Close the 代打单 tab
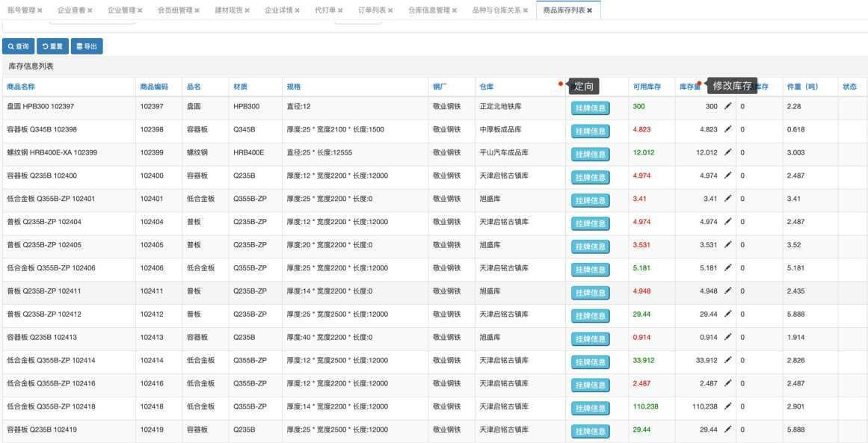The image size is (868, 443). tap(340, 10)
